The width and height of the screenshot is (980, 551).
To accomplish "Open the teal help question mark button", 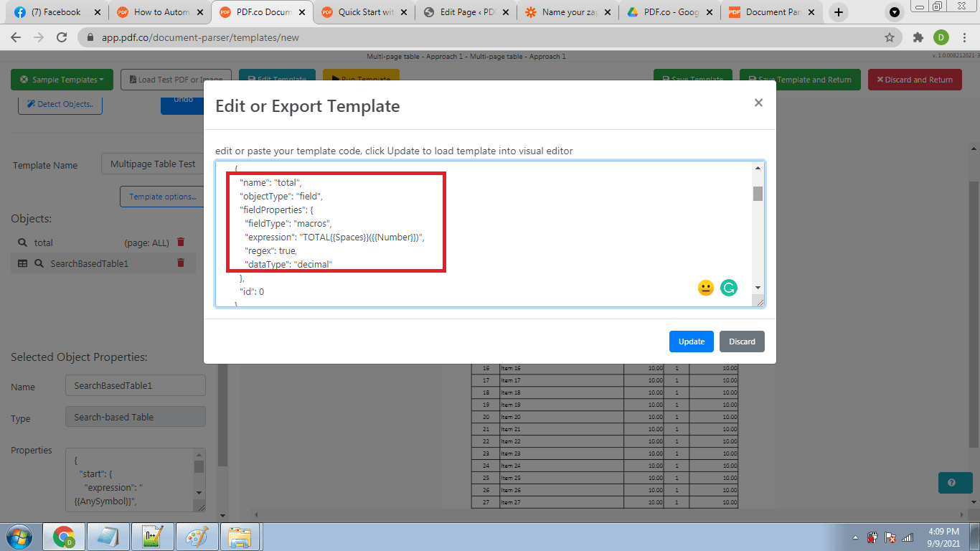I will (951, 483).
